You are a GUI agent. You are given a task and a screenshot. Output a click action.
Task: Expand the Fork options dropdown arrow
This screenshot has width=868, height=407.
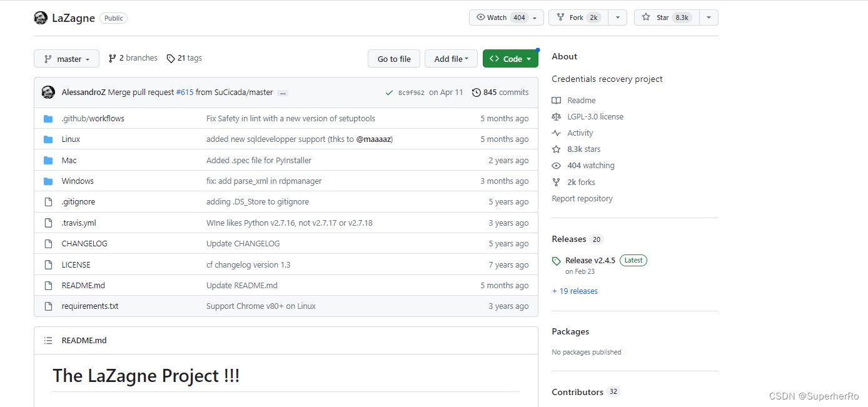tap(617, 18)
